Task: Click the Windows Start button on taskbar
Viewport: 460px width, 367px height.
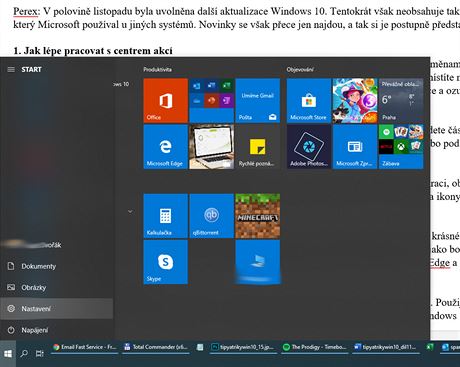Action: tap(8, 353)
